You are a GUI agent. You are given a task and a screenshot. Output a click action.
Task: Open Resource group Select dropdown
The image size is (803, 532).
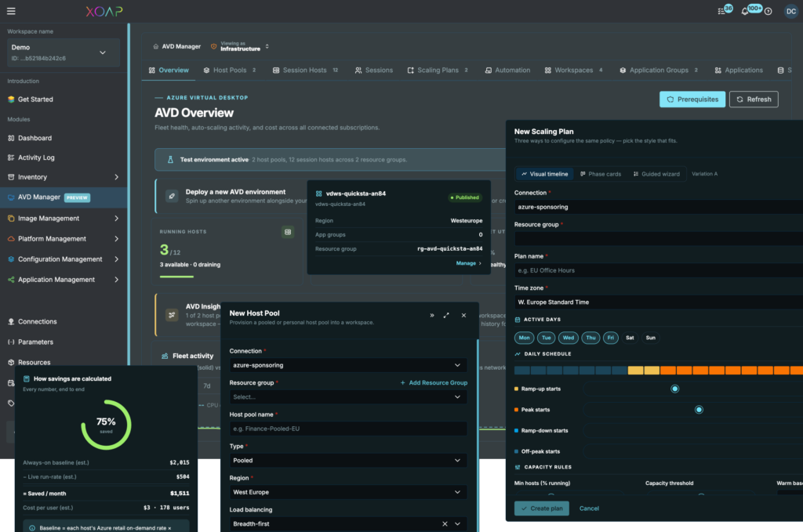coord(348,397)
